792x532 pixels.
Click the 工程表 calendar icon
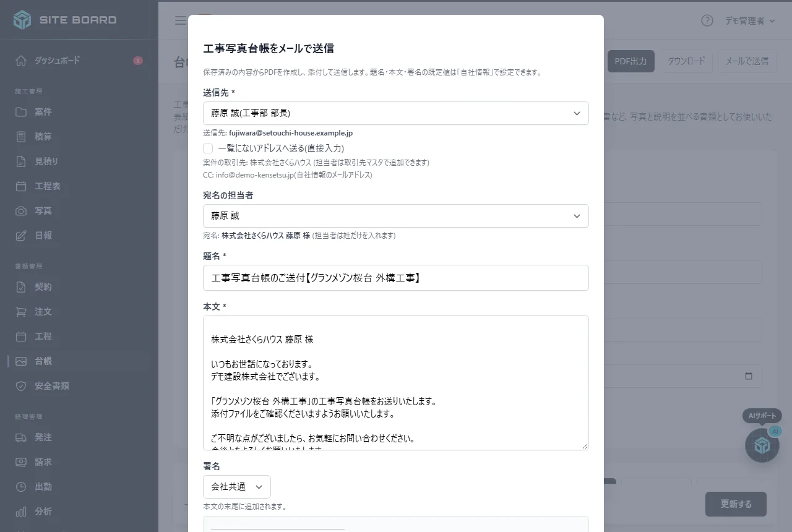[x=21, y=186]
